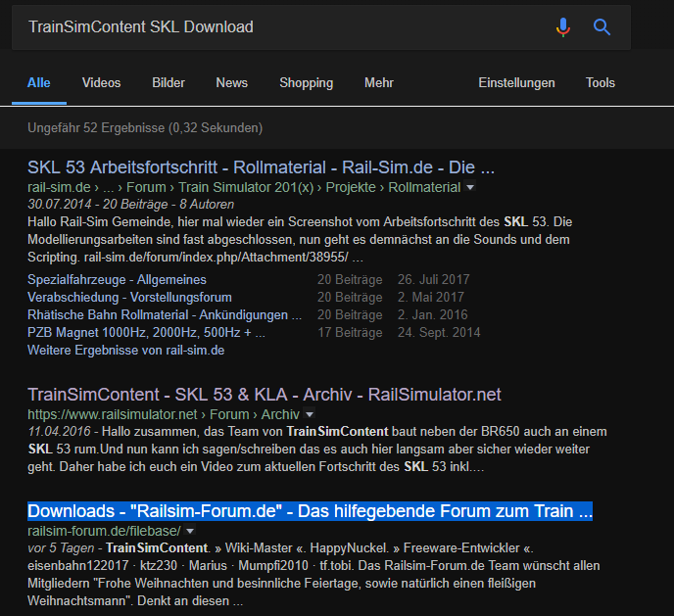Switch to the Videos tab
The image size is (674, 616).
pos(101,83)
